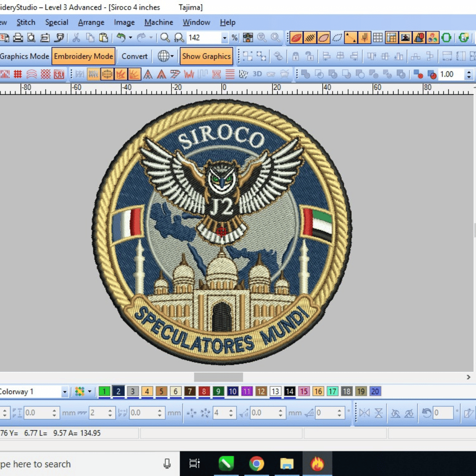Click the unlock open-padlock icon
The width and height of the screenshot is (476, 476).
pyautogui.click(x=309, y=56)
